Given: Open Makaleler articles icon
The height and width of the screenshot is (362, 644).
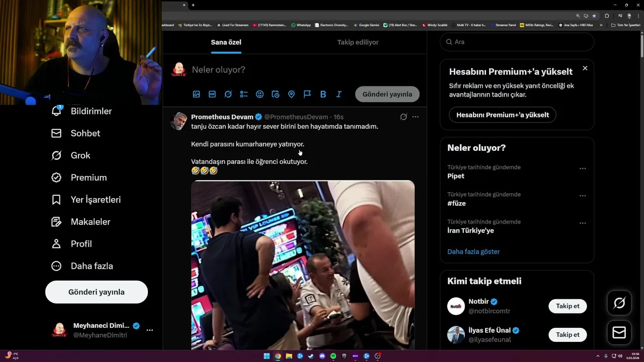Looking at the screenshot, I should (x=56, y=222).
